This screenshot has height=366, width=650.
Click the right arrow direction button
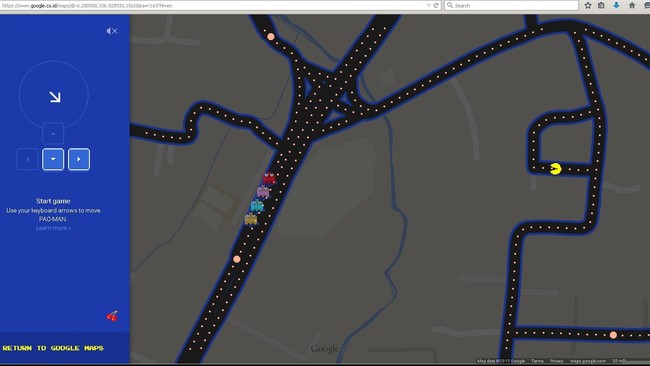coord(79,159)
